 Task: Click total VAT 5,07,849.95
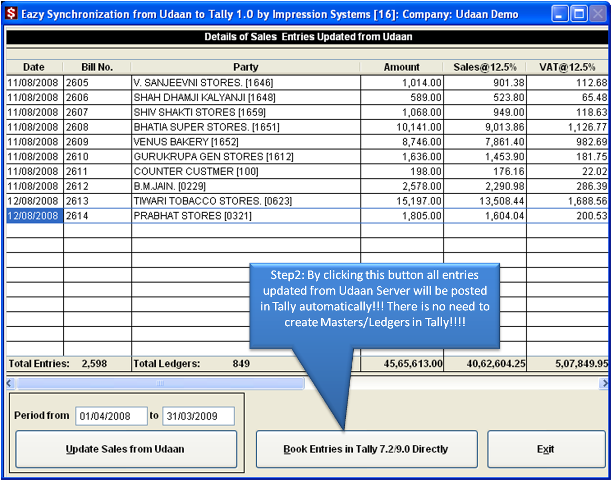coord(568,364)
